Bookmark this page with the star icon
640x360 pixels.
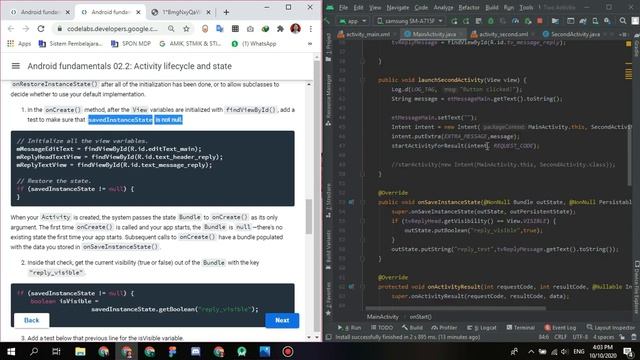pyautogui.click(x=187, y=29)
